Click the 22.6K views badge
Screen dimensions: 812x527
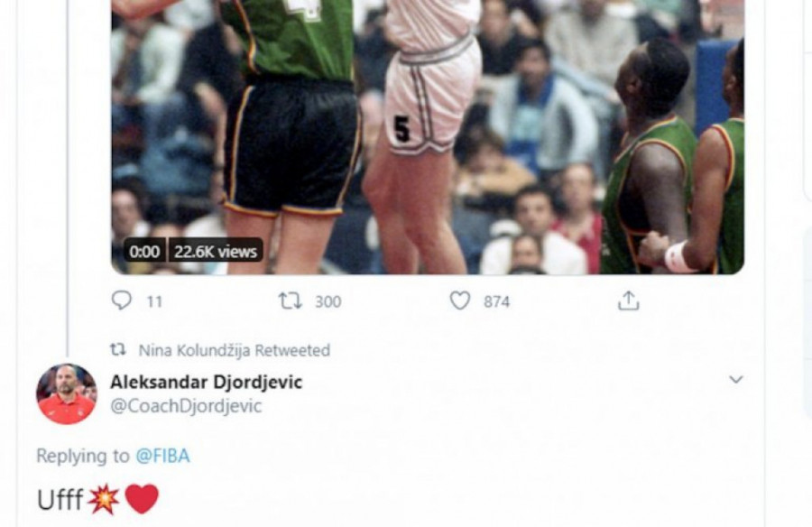216,252
